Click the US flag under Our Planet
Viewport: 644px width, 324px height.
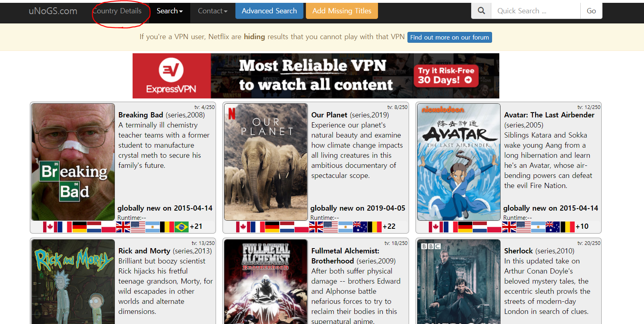click(330, 227)
